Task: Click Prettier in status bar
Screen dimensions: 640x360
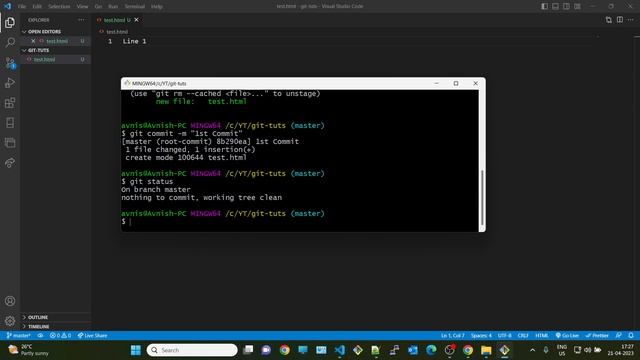Action: [x=597, y=336]
